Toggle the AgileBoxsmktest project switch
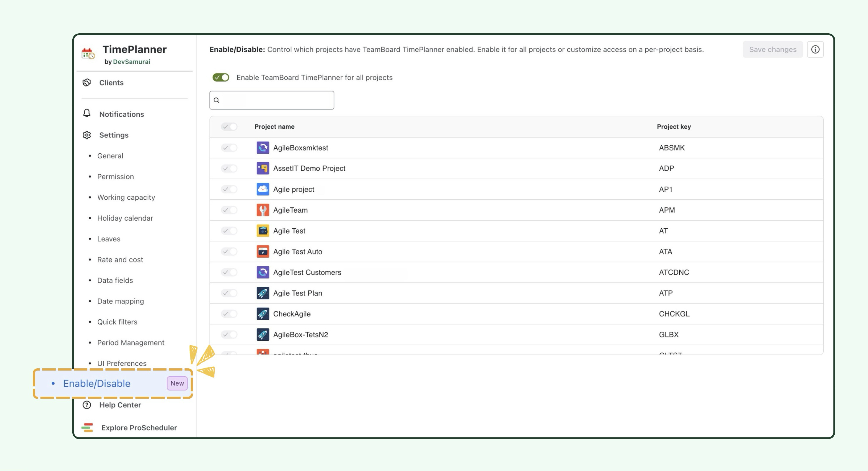The height and width of the screenshot is (471, 868). (x=229, y=148)
